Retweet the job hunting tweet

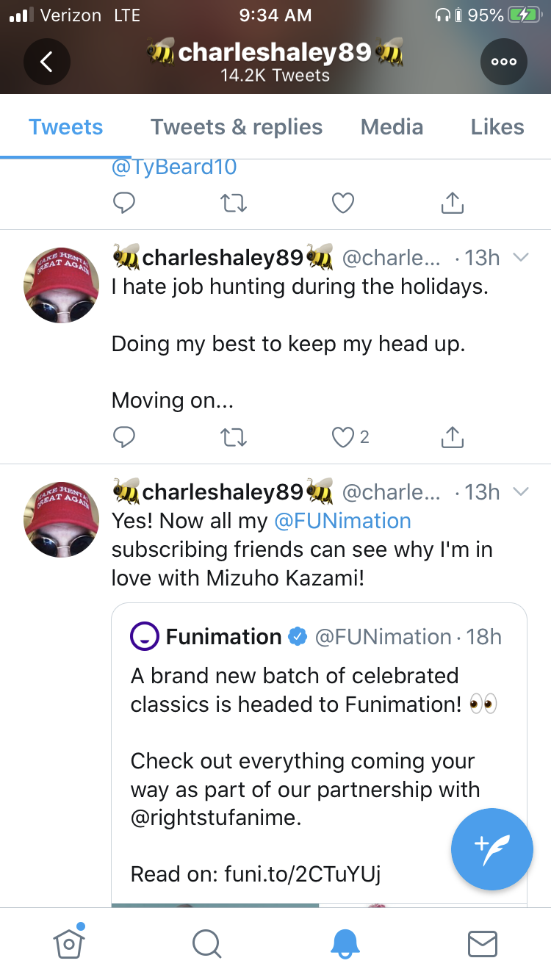(234, 437)
